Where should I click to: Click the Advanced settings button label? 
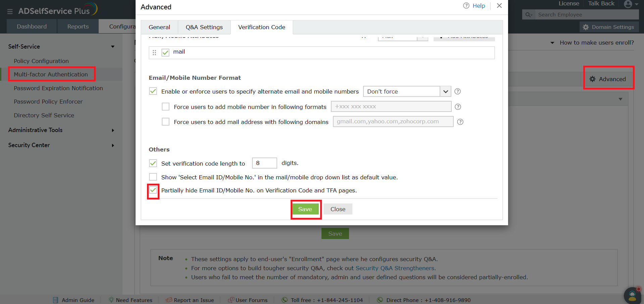[x=612, y=79]
